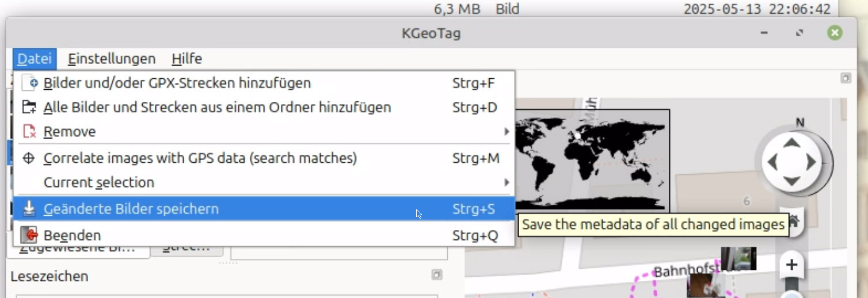
Task: Click the add images/GPX file icon
Action: [x=29, y=83]
